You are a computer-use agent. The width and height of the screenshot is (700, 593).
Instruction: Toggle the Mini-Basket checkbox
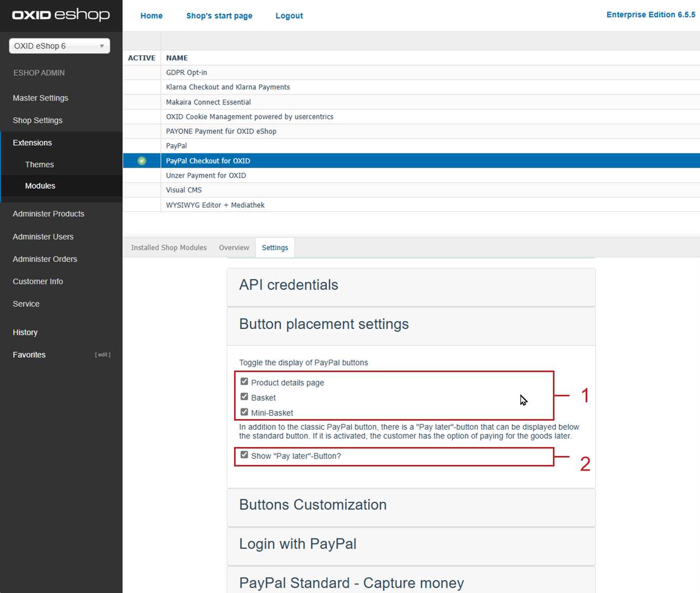pos(244,412)
